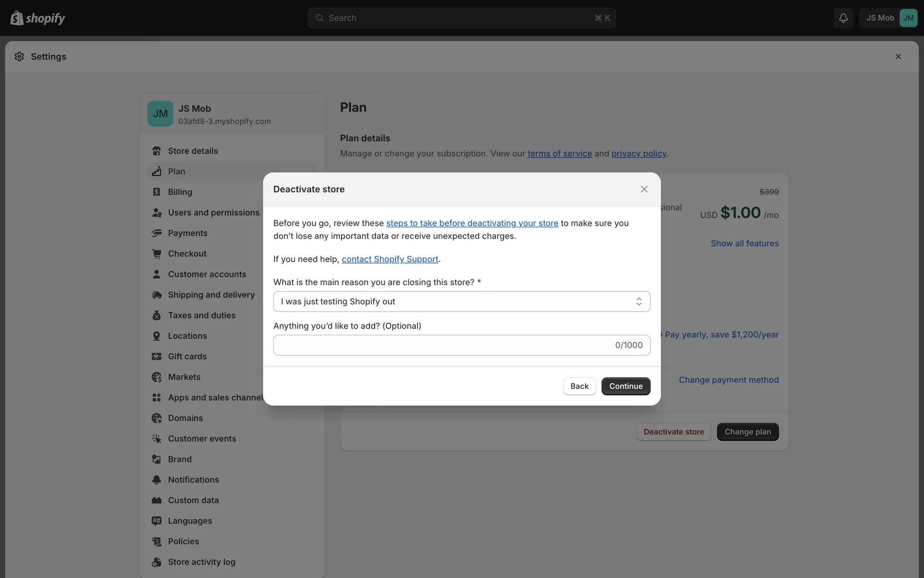Expand the store closing reason dropdown
Image resolution: width=924 pixels, height=578 pixels.
(x=462, y=302)
